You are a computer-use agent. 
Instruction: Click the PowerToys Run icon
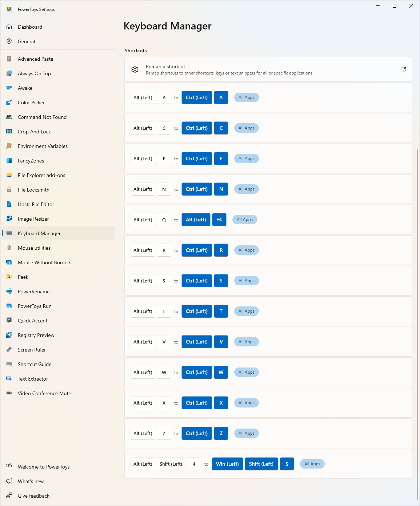coord(9,306)
